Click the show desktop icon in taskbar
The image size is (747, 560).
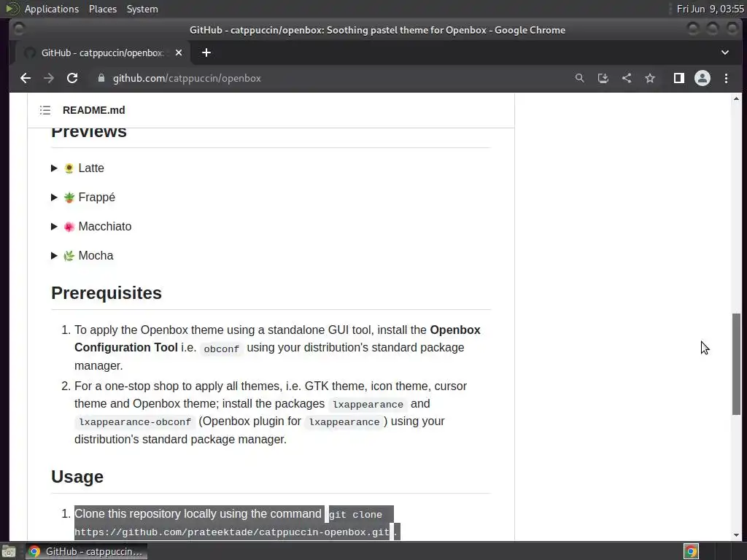tap(9, 552)
